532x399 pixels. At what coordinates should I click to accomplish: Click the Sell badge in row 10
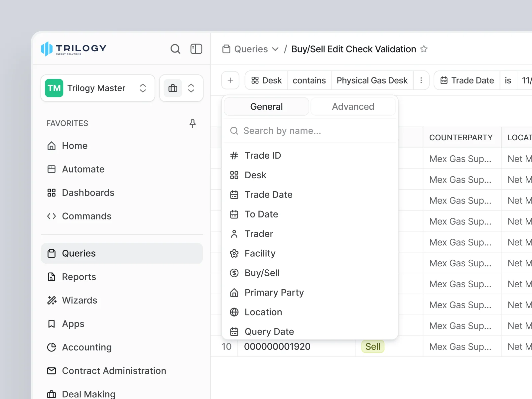click(x=373, y=347)
